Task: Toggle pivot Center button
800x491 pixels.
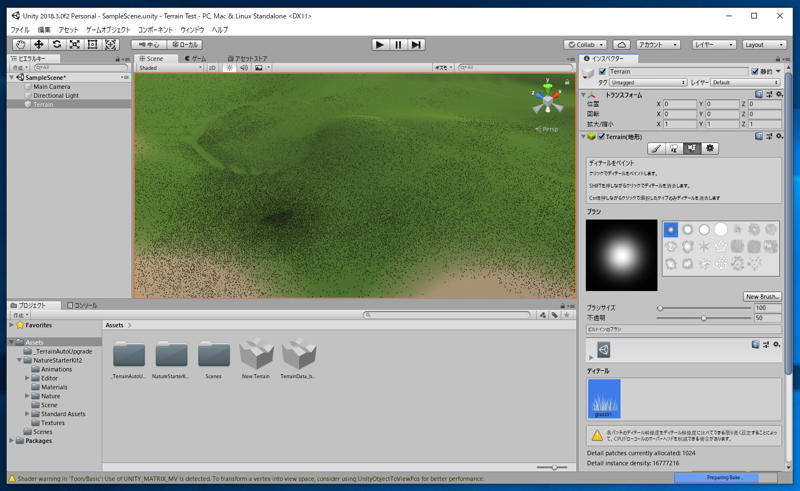Action: 148,44
